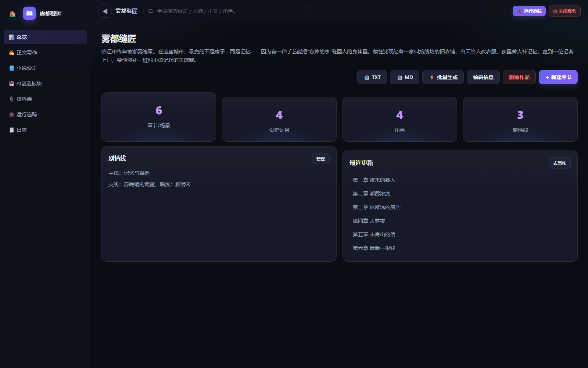Click the back arrow button in the top bar
Screen dimensions: 588x368
[x=105, y=11]
